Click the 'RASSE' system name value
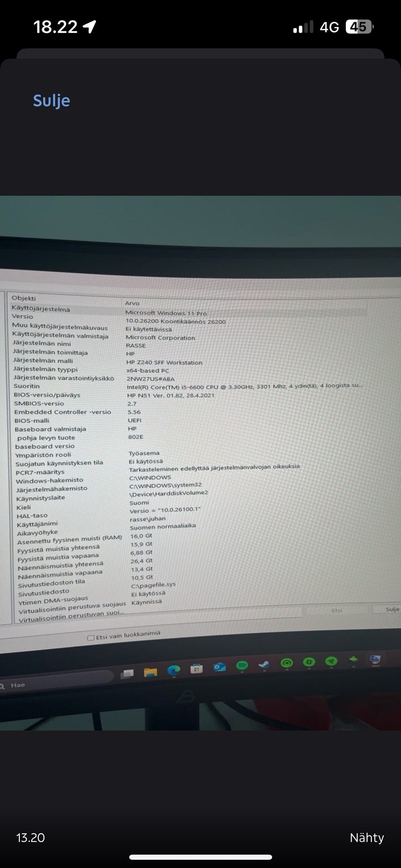 tap(136, 345)
